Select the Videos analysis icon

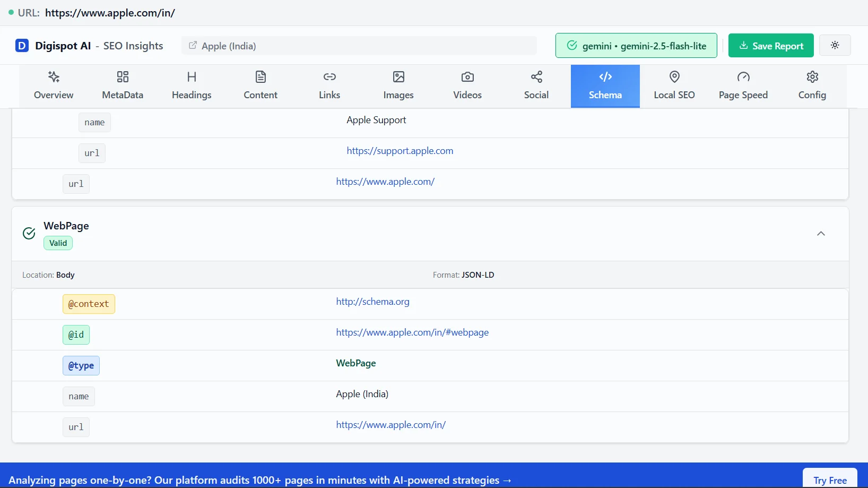pos(467,85)
